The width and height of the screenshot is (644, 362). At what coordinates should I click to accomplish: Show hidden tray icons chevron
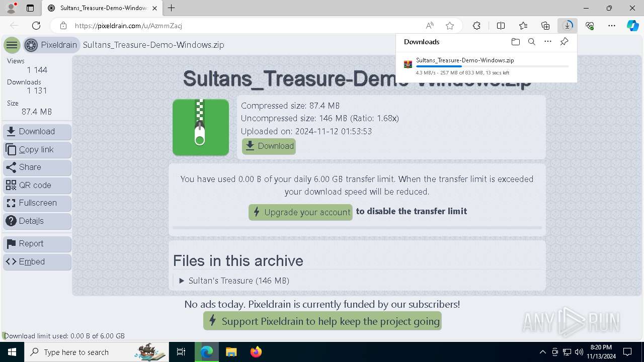point(542,352)
